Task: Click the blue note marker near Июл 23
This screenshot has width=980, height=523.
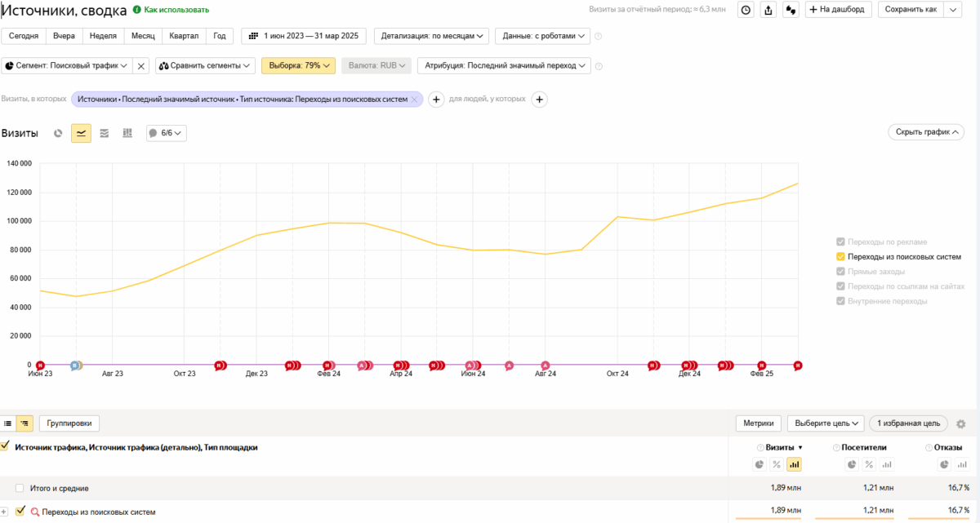Action: coord(75,365)
